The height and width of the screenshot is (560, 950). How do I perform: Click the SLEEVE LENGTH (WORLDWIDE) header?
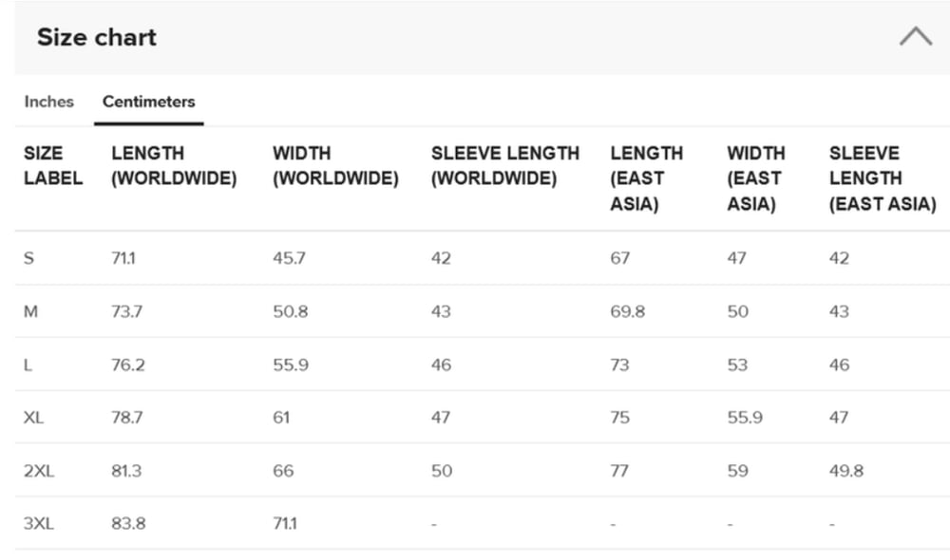coord(505,166)
